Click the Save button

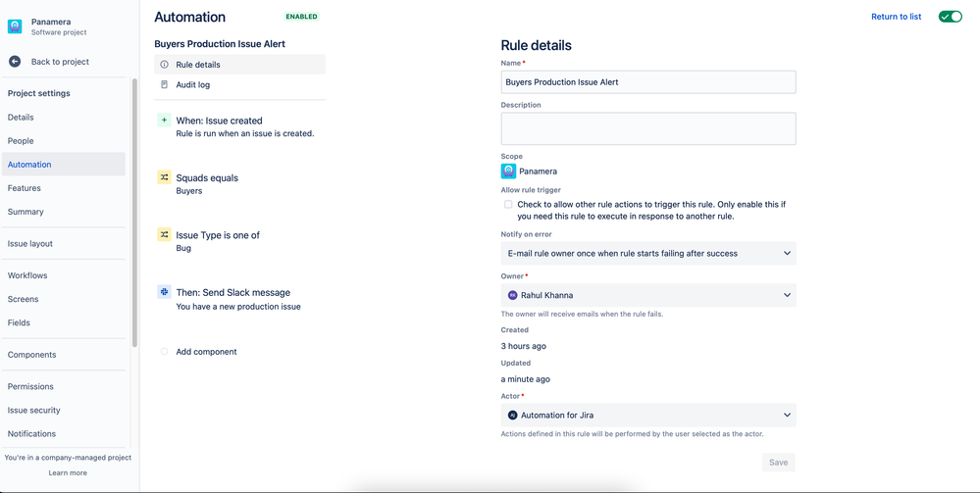[778, 463]
